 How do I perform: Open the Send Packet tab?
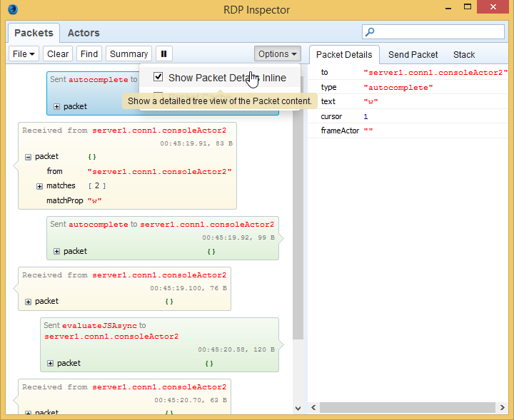(413, 55)
